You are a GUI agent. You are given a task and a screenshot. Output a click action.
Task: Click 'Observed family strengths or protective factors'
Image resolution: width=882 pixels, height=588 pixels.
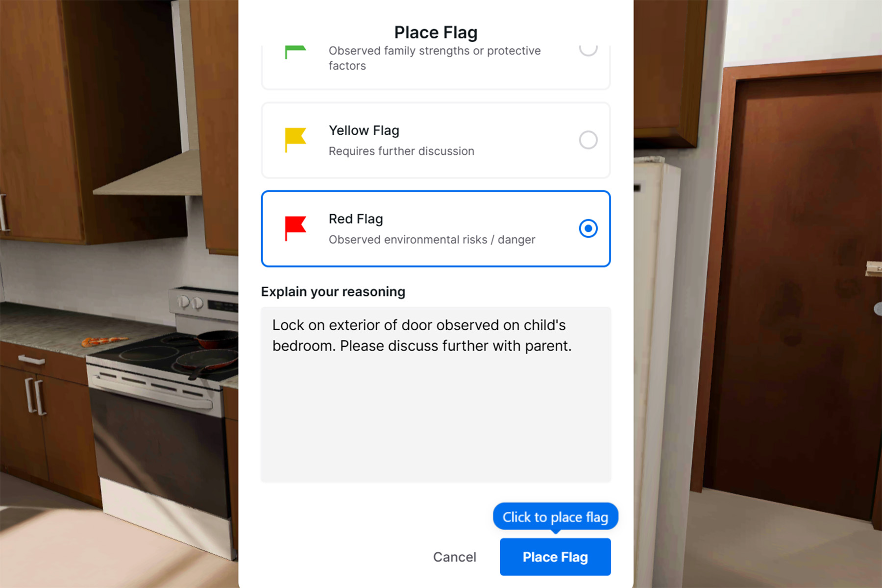click(435, 58)
